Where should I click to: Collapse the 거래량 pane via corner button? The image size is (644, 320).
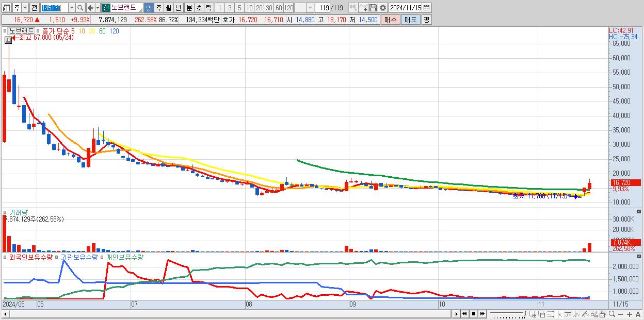(x=639, y=212)
